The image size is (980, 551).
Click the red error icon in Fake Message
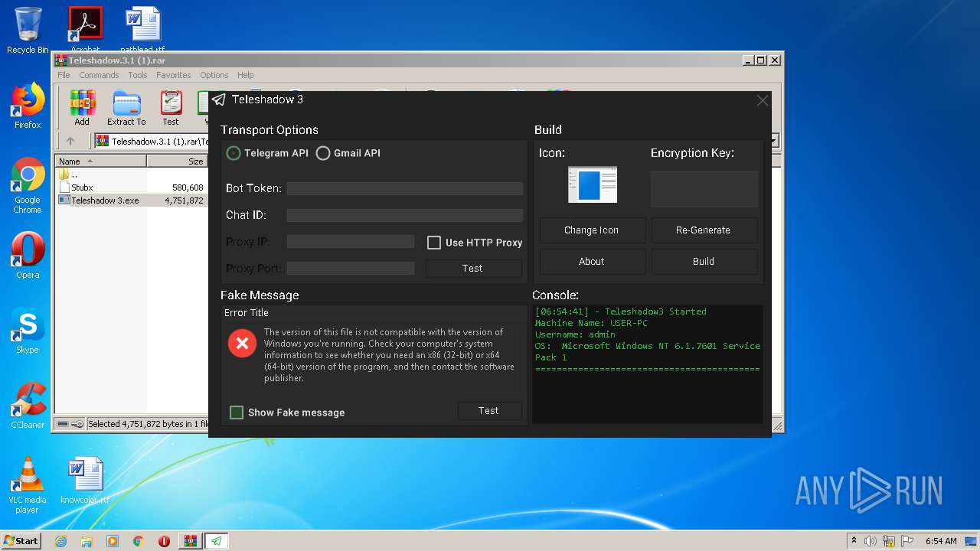coord(242,344)
